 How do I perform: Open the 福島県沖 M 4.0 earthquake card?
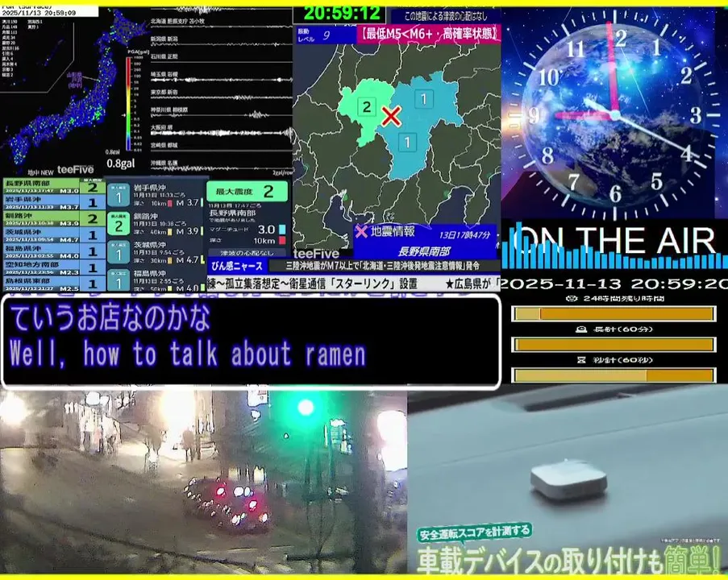pyautogui.click(x=156, y=280)
